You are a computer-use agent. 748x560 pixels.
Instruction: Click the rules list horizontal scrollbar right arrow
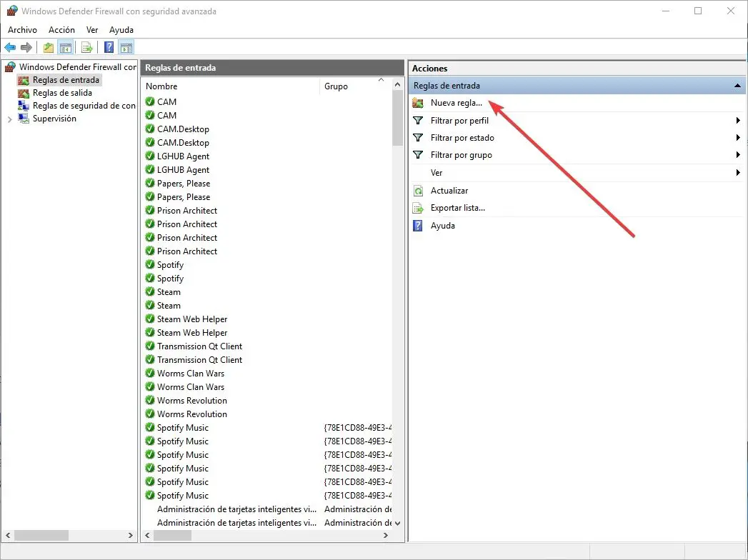(x=386, y=536)
